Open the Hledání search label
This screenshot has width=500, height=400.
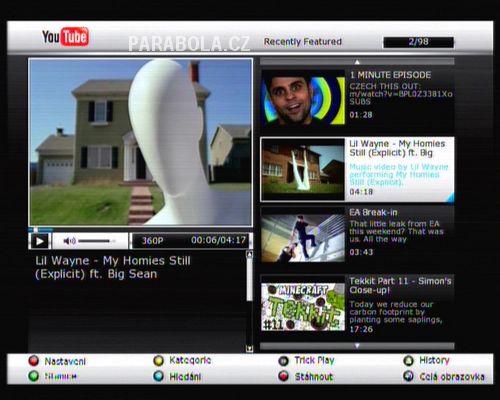click(x=185, y=377)
